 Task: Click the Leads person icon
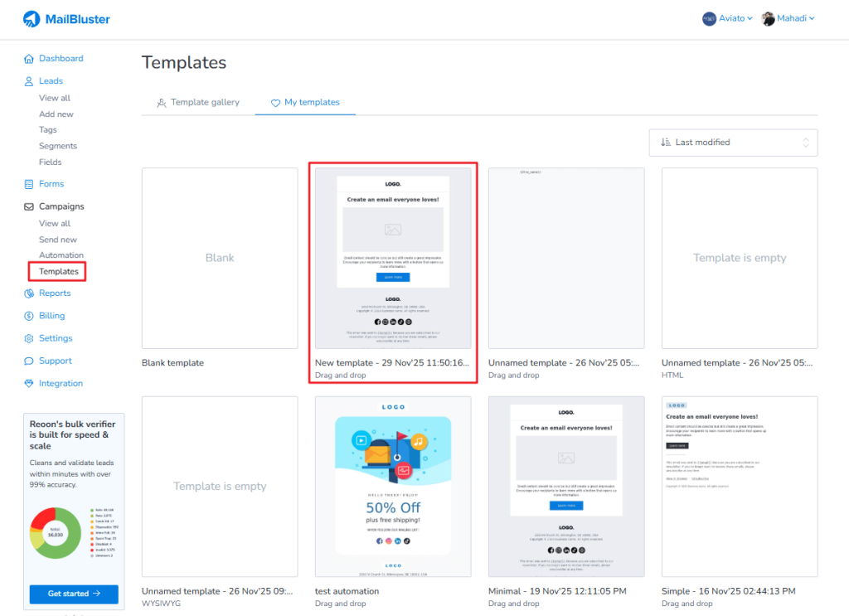click(28, 80)
